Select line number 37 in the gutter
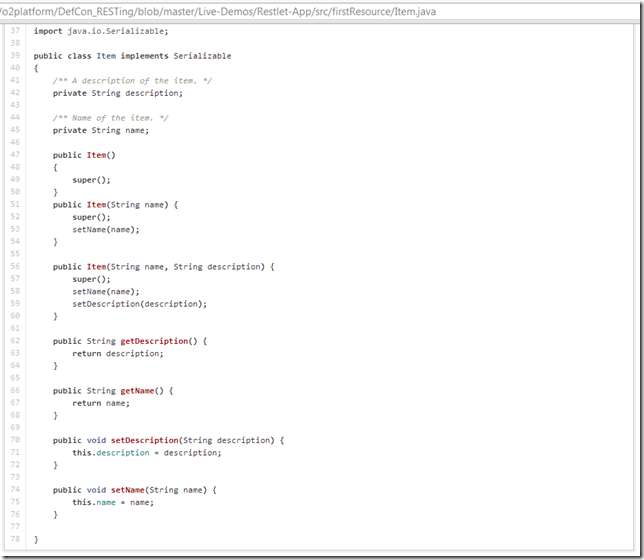Image resolution: width=644 pixels, height=560 pixels. click(15, 30)
